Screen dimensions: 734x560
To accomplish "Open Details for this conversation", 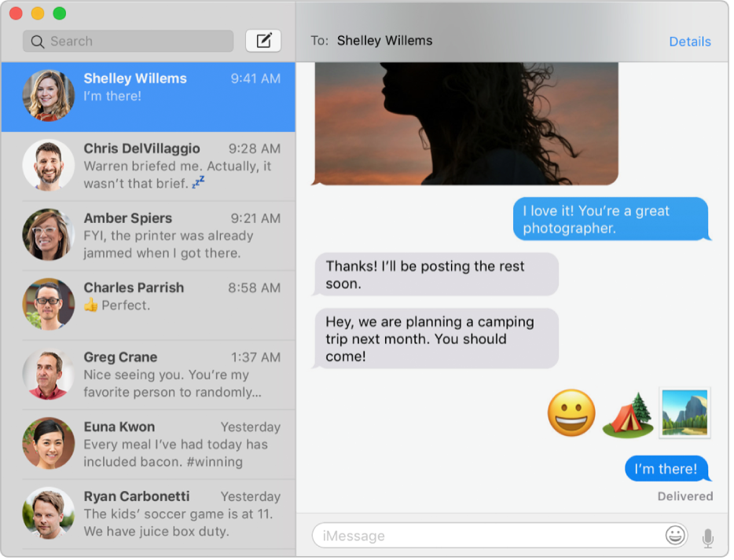I will (689, 42).
